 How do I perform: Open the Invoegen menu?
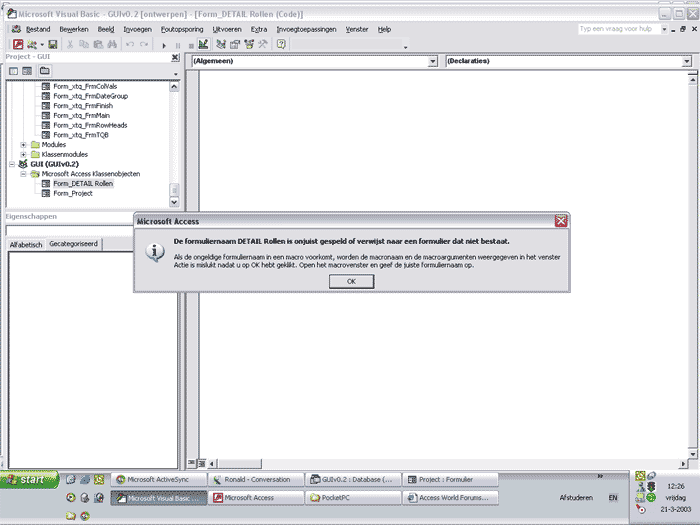point(138,29)
